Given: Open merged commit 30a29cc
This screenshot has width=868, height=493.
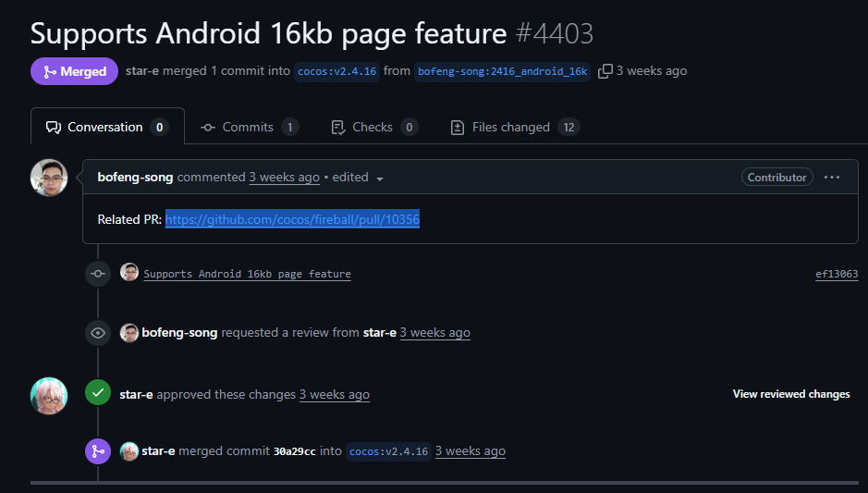Looking at the screenshot, I should pos(295,451).
